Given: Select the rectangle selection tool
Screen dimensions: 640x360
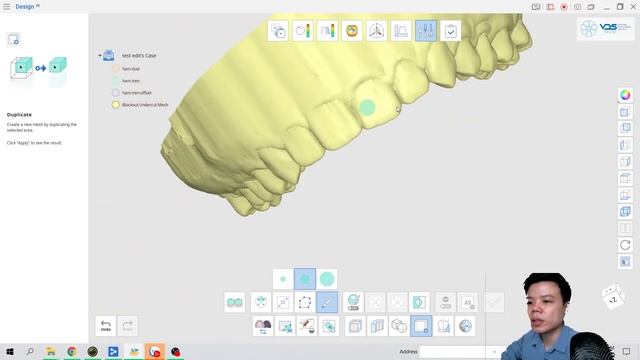Looking at the screenshot, I should coord(283,302).
